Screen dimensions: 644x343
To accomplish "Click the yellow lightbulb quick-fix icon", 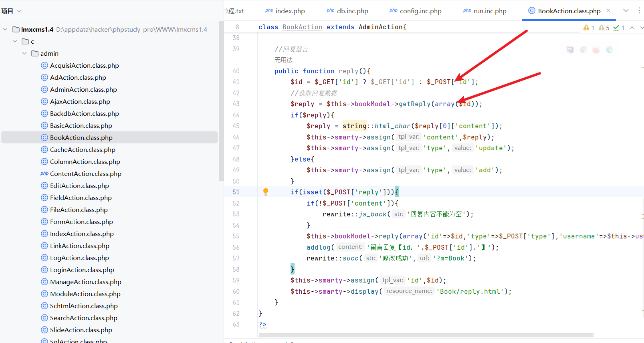I will click(265, 192).
